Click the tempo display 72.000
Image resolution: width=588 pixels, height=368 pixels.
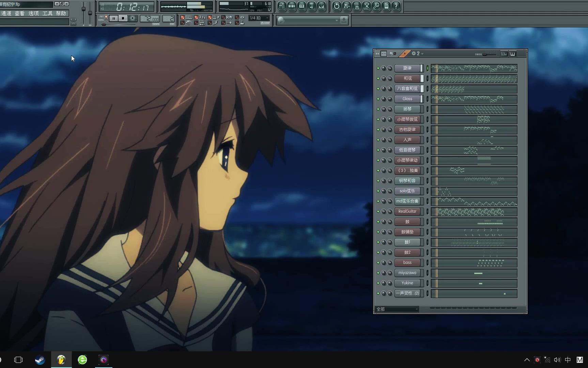pos(150,19)
